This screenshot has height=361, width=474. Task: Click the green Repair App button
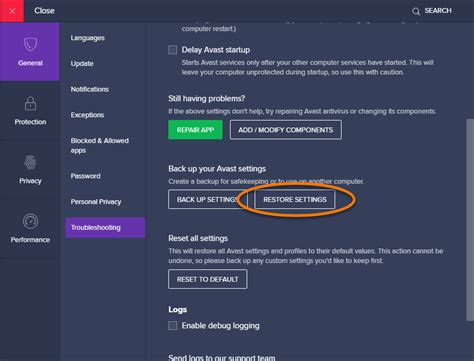[x=195, y=130]
